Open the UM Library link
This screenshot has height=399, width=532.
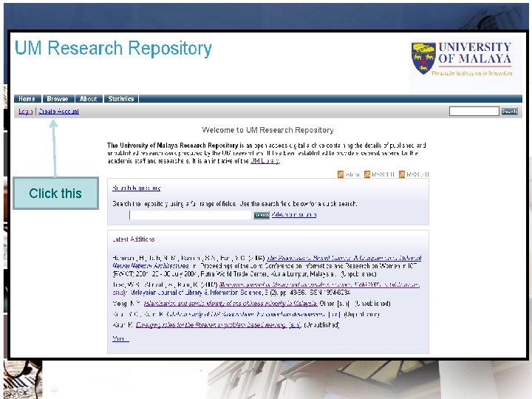pyautogui.click(x=265, y=161)
